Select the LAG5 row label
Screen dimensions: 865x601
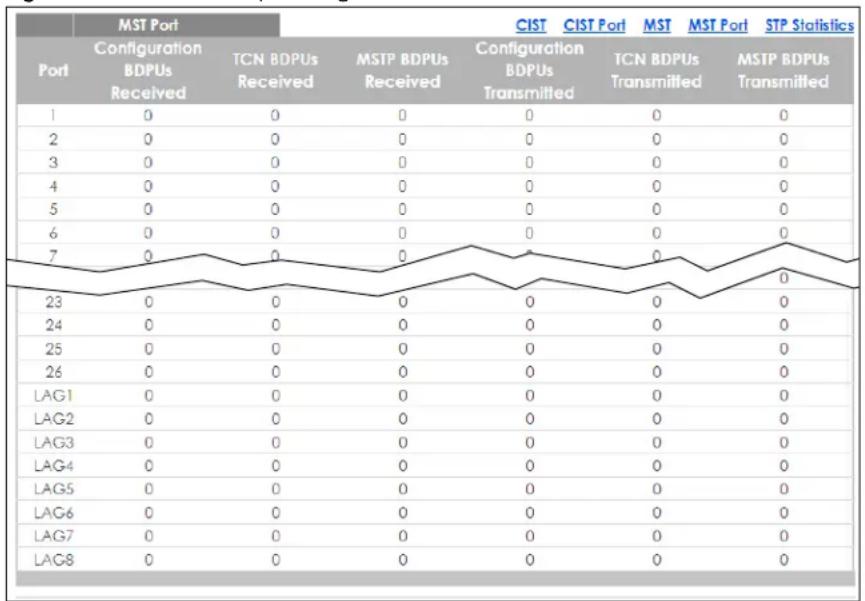(x=54, y=489)
